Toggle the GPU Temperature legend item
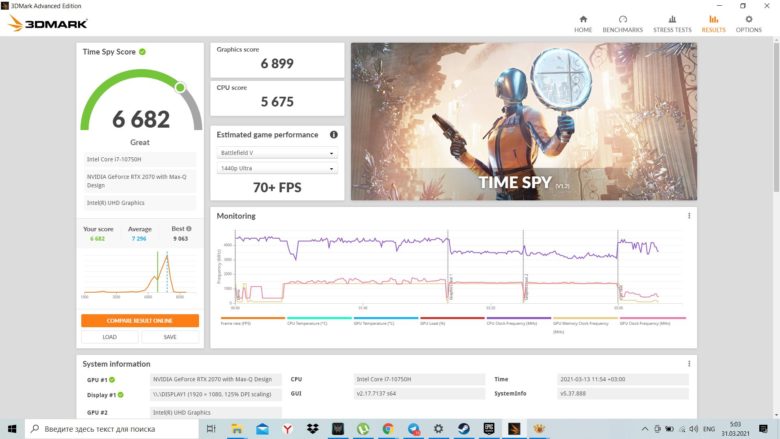Screen dimensions: 780x439 [x=386, y=321]
